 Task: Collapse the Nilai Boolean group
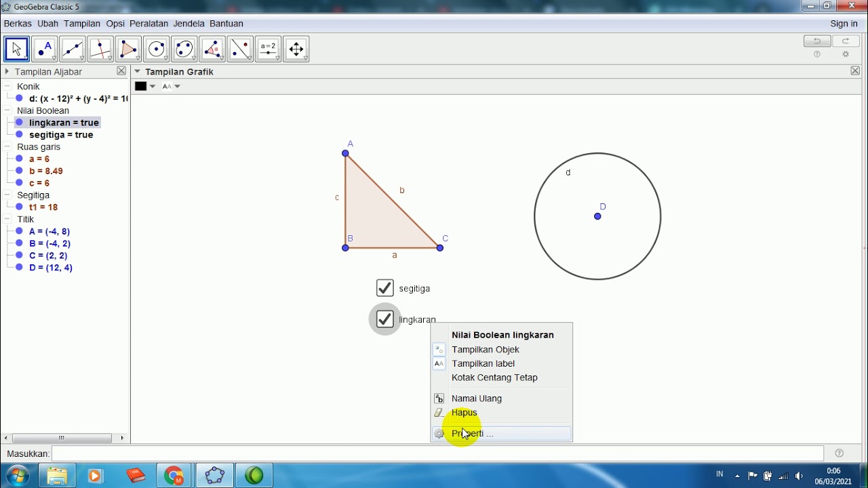(7, 110)
